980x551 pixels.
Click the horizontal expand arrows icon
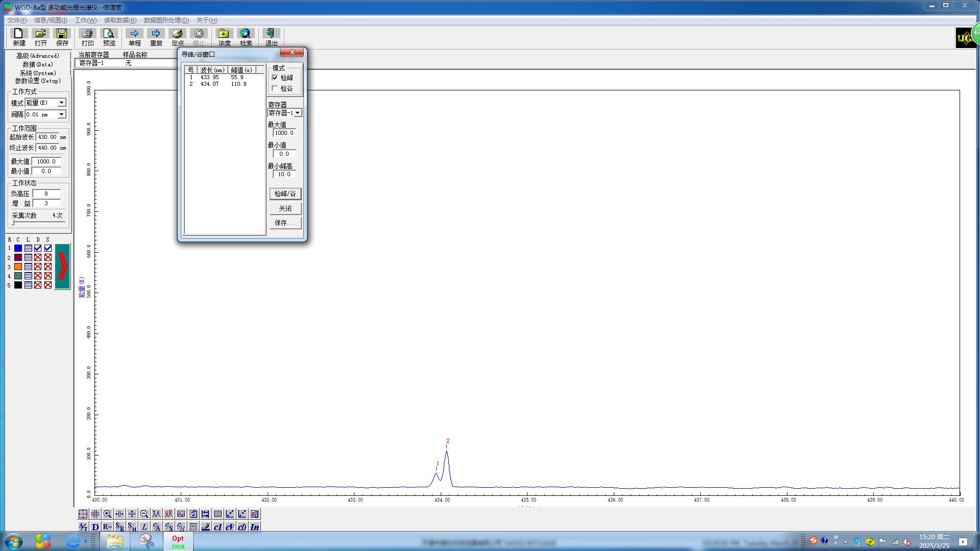(119, 514)
